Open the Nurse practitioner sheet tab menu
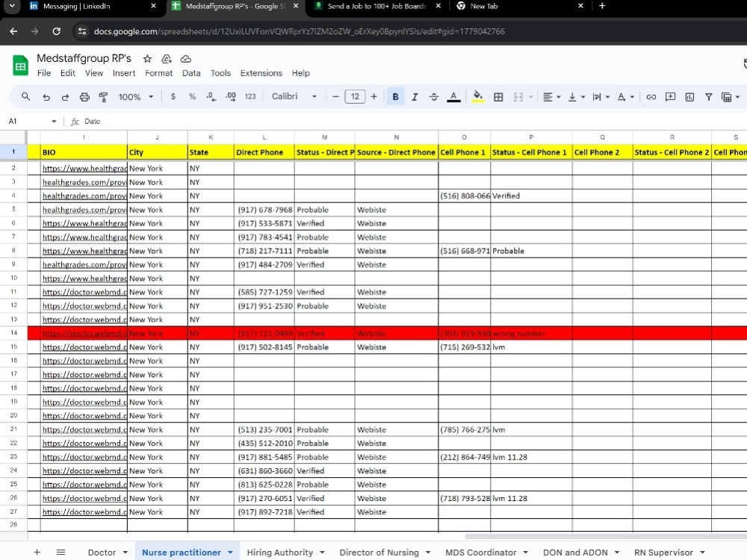Screen dimensions: 747x560 click(229, 552)
